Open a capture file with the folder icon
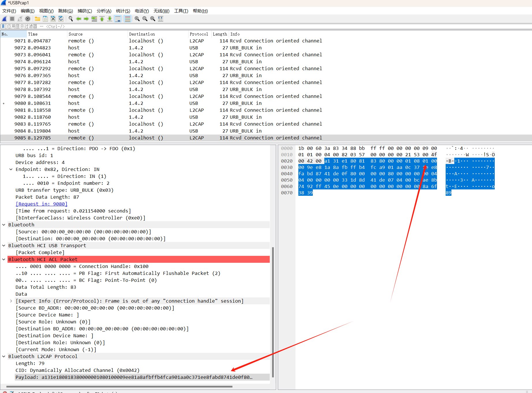The image size is (532, 393). point(38,19)
